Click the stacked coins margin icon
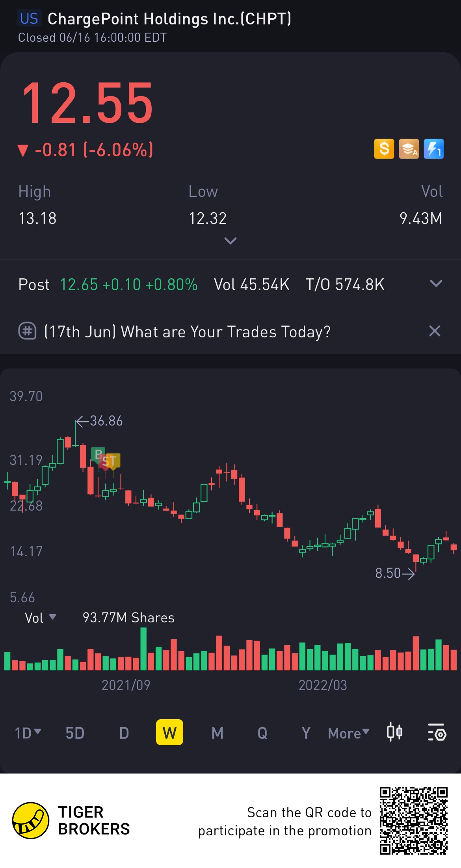The height and width of the screenshot is (868, 461). tap(409, 149)
